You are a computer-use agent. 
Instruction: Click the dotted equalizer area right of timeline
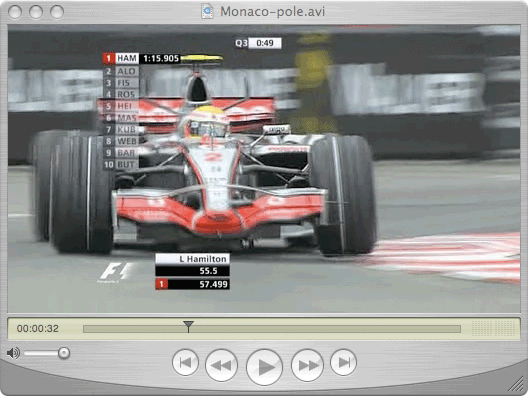click(493, 328)
